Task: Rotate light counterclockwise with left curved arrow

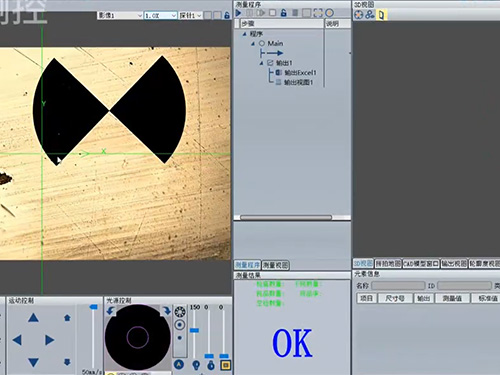Action: click(x=111, y=311)
